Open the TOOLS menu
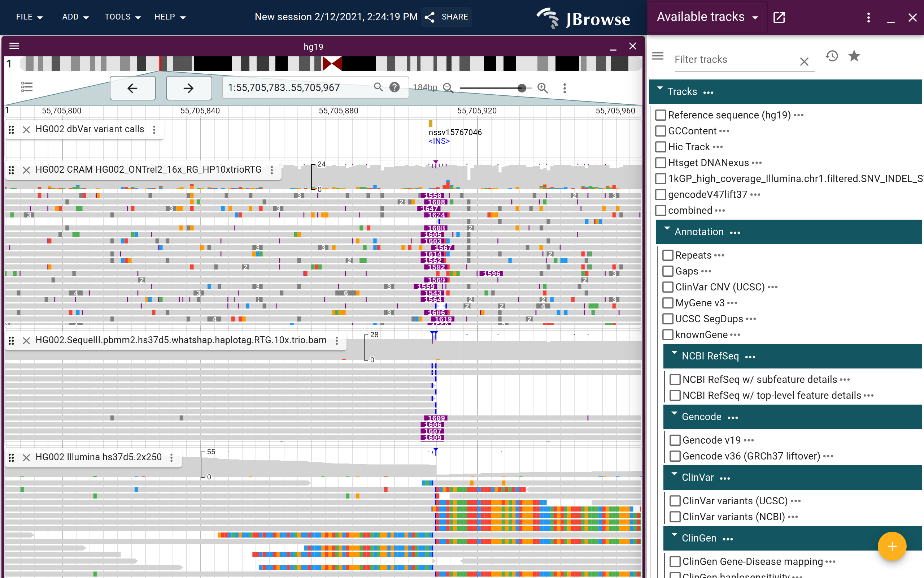Screen dimensions: 924x578 [x=123, y=17]
